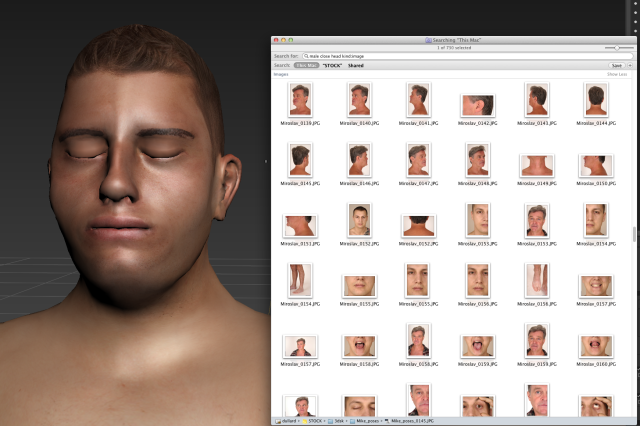
Task: Select the Miroslav_0150.JPG thumbnail
Action: [x=596, y=166]
